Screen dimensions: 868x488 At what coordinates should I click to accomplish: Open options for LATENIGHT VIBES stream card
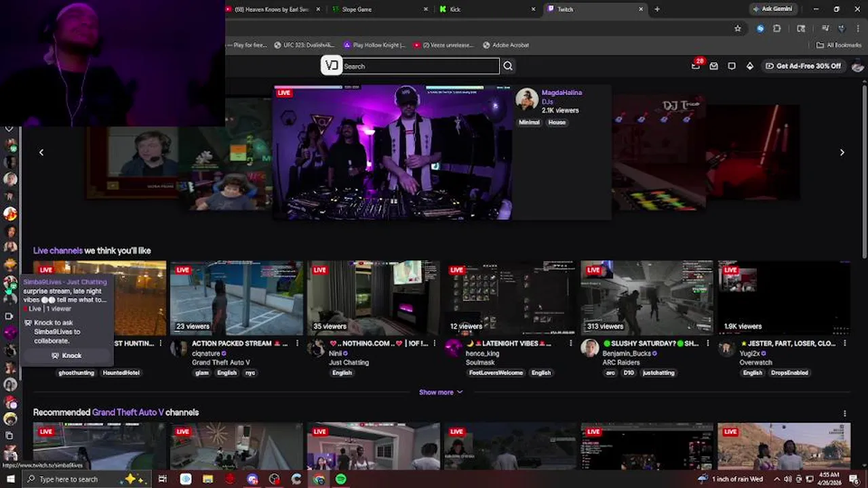571,344
